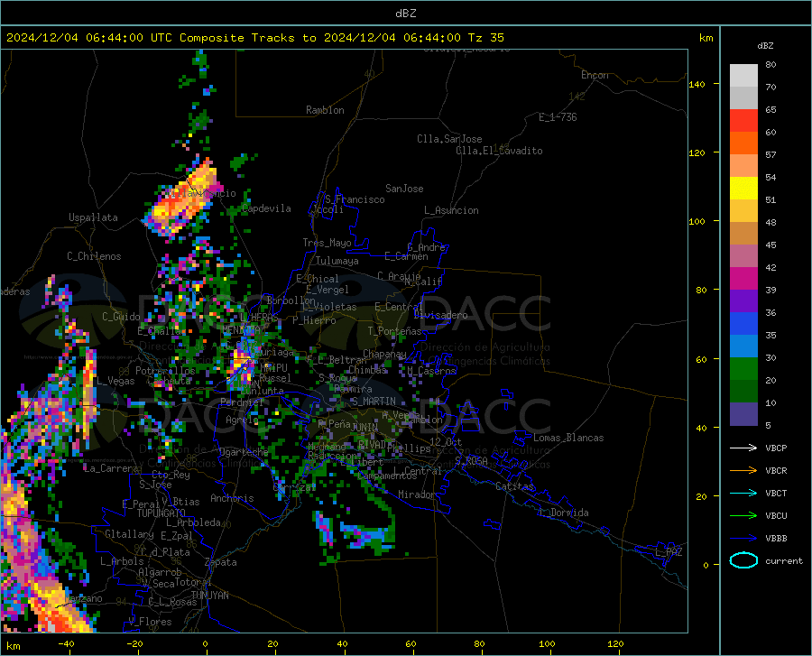Click the 'Anchoris' place label
The height and width of the screenshot is (656, 812).
[x=232, y=499]
